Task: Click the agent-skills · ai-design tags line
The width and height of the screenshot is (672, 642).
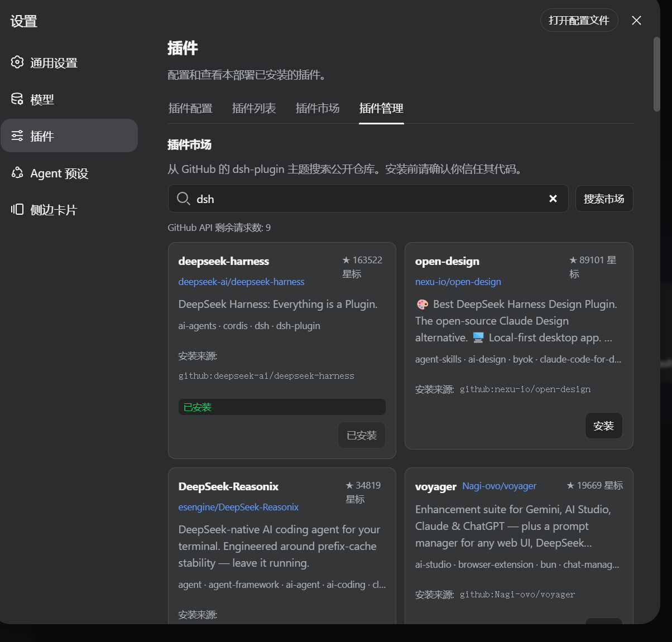Action: (x=518, y=359)
